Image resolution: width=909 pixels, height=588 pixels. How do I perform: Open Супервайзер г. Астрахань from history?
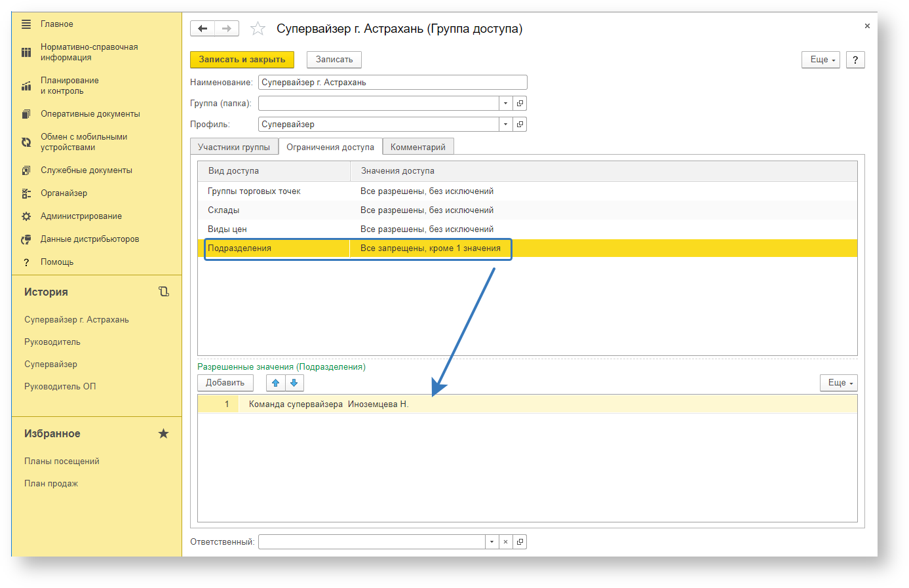click(77, 320)
